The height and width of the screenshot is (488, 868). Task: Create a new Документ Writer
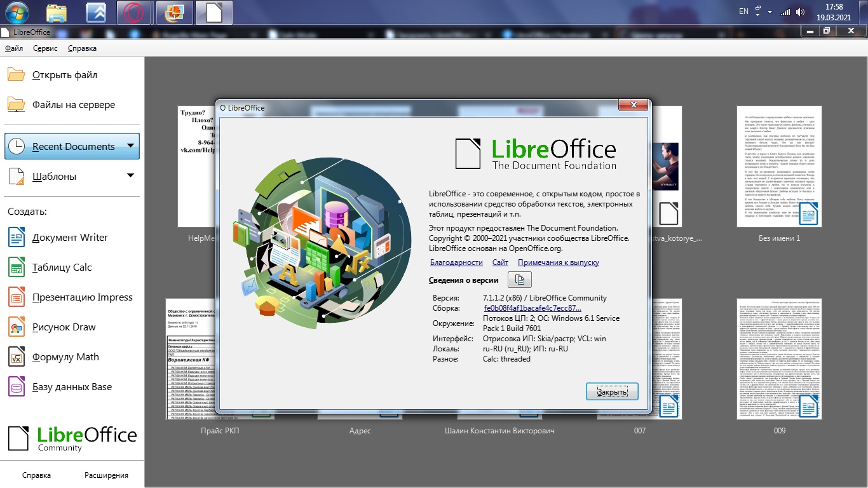[72, 237]
